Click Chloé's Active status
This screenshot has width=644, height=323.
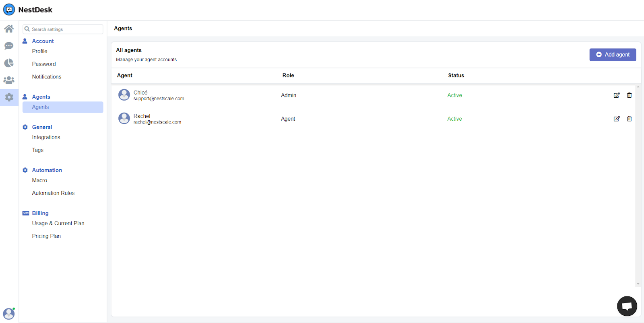tap(454, 95)
